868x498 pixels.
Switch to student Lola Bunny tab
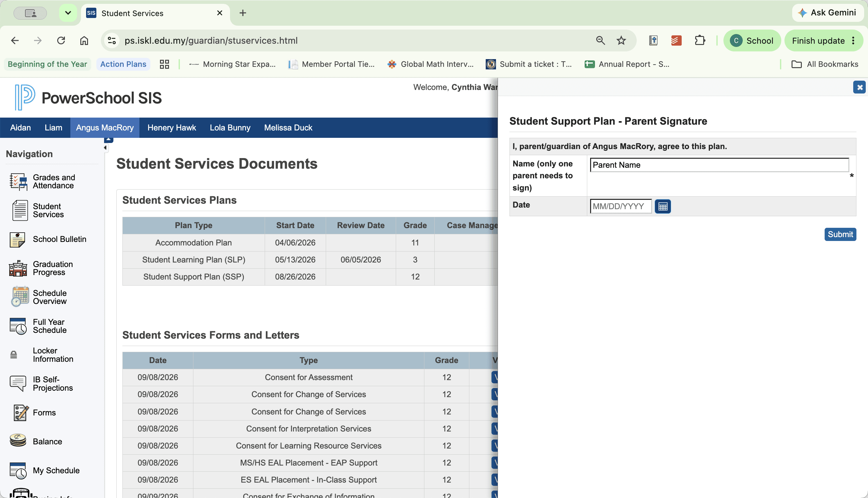230,128
